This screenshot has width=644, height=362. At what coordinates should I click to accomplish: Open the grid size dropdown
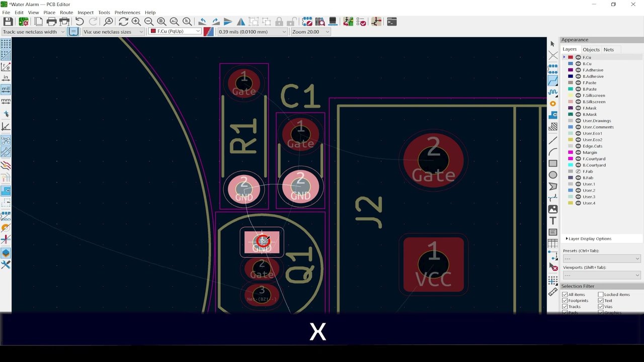click(x=252, y=32)
